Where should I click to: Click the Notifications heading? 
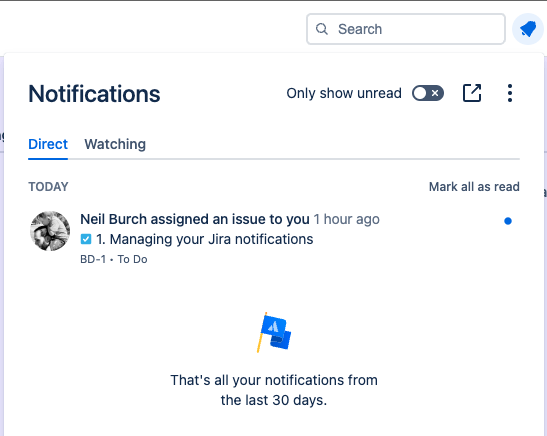coord(94,93)
